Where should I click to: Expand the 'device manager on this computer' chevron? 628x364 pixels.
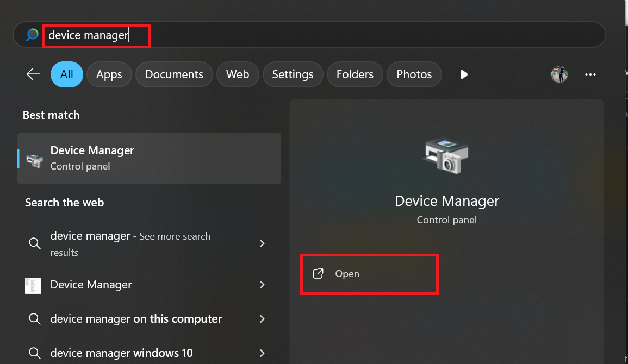(262, 319)
